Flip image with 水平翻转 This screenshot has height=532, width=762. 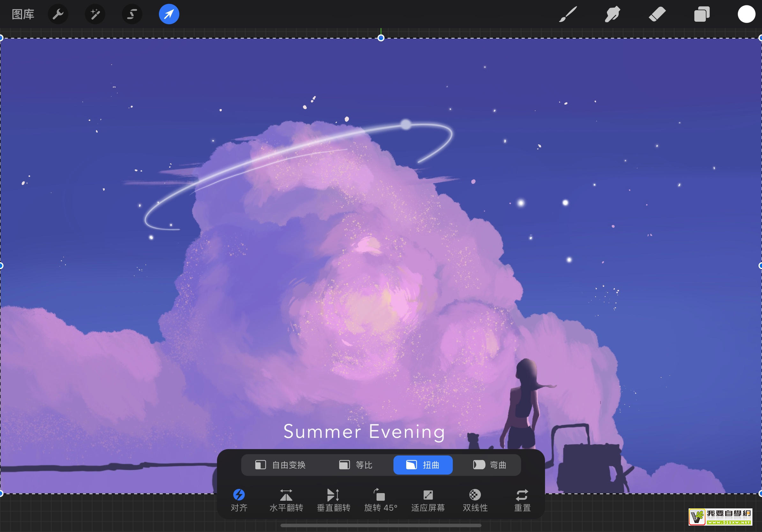coord(286,500)
